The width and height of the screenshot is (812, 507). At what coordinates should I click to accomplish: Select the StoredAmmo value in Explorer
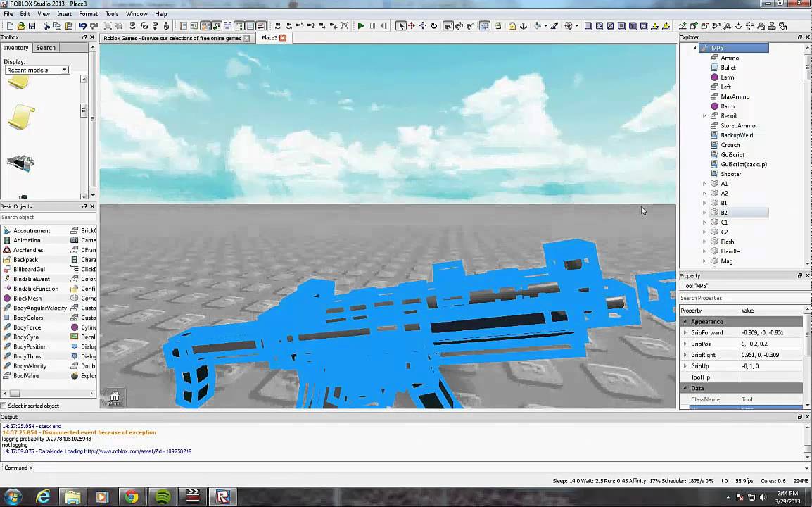click(x=738, y=125)
